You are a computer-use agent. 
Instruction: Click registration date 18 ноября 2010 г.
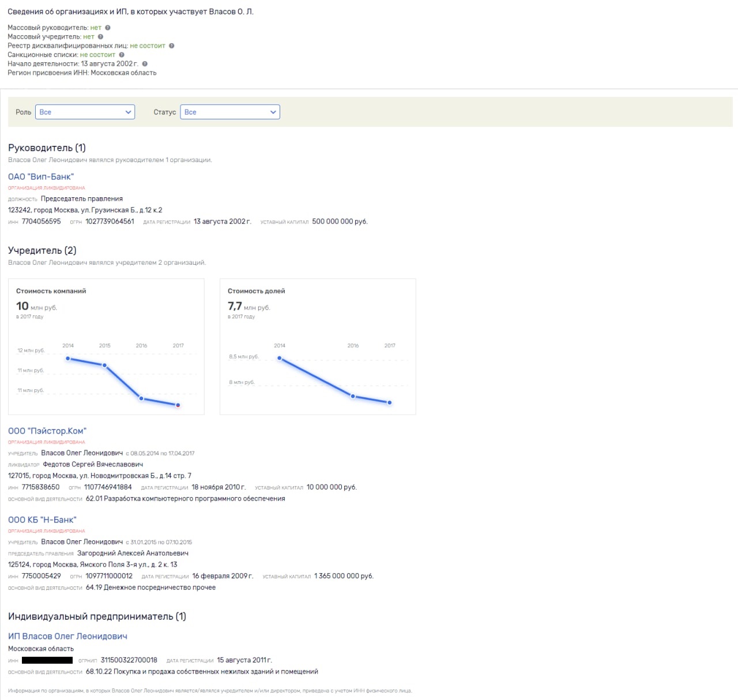point(219,487)
